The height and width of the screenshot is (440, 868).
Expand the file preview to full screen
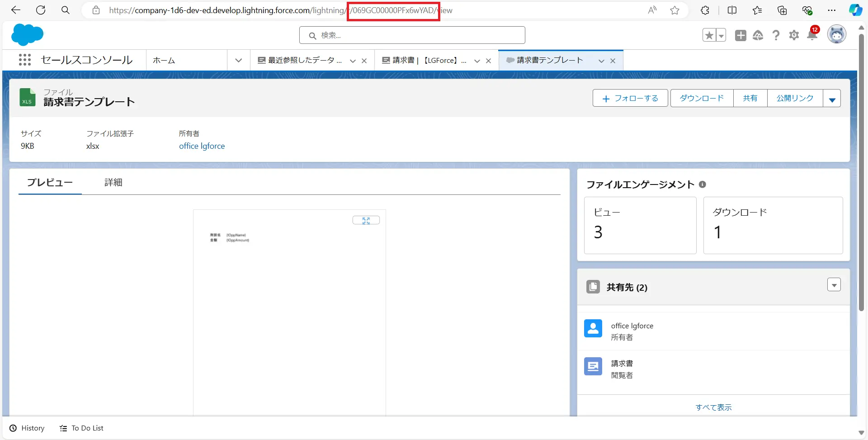(366, 220)
